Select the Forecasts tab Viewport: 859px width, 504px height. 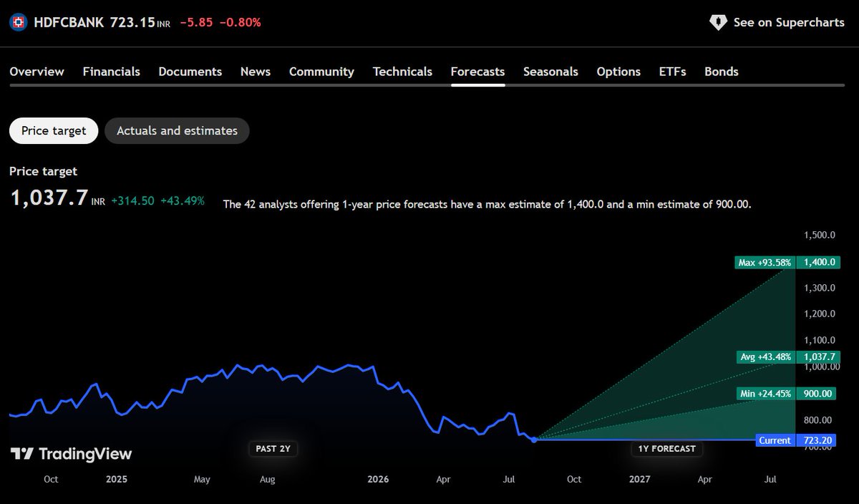click(477, 72)
